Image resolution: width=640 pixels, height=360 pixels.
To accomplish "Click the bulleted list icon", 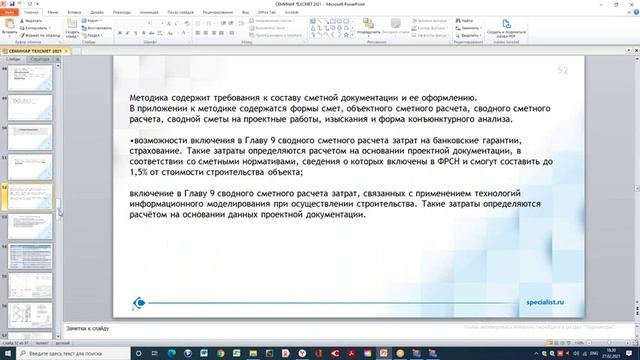I will point(199,24).
